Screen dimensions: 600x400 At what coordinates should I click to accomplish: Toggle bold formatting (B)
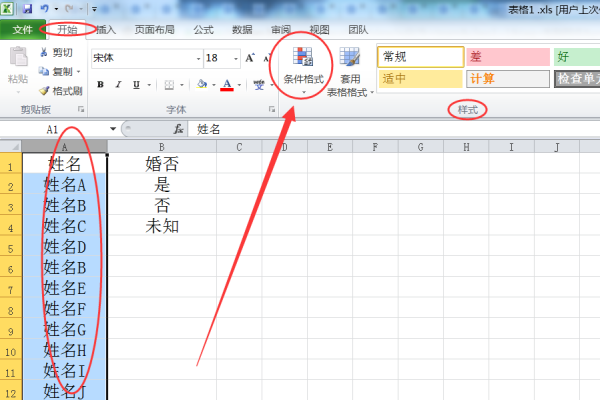click(100, 84)
